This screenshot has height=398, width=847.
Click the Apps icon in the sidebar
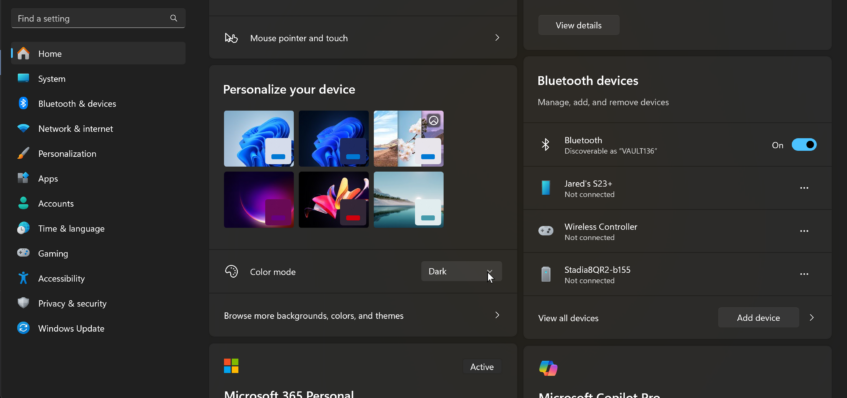23,178
